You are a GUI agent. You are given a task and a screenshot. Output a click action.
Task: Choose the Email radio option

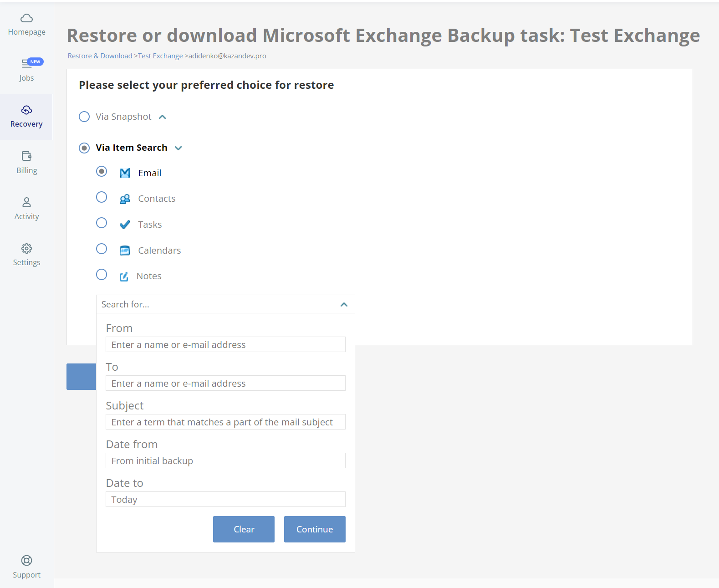pyautogui.click(x=102, y=172)
